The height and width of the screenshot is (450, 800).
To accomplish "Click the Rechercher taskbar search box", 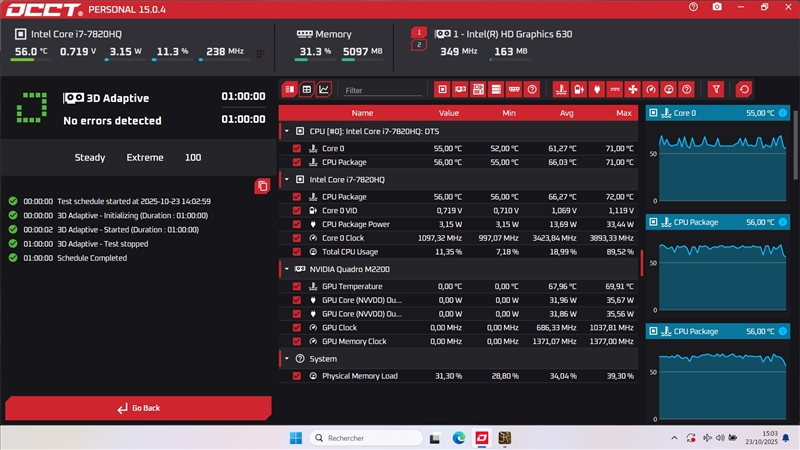I will 366,438.
